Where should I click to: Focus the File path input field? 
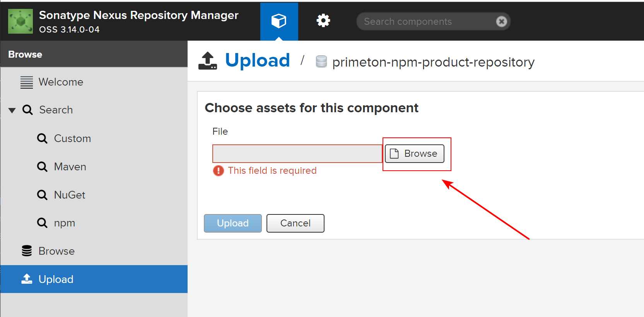coord(297,154)
